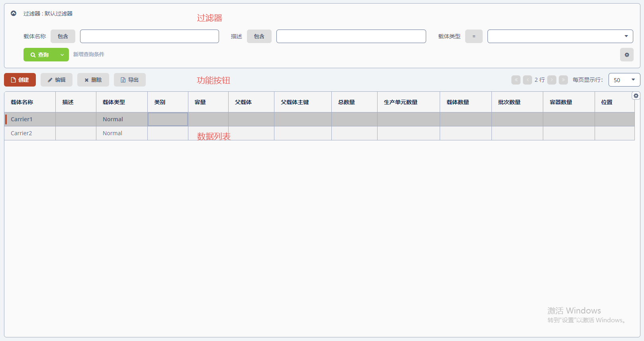Open the filter settings gear icon
Viewport: 644px width, 341px height.
tap(626, 55)
